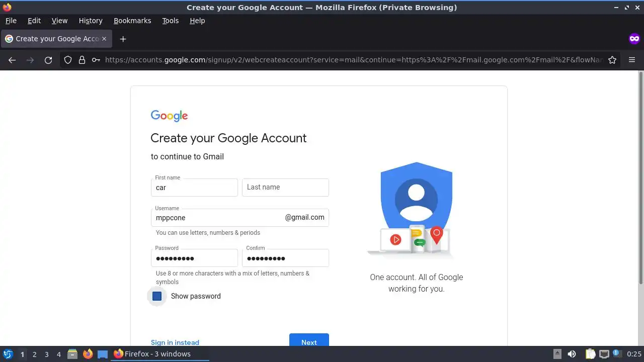Open permissions via the key icon
644x362 pixels.
[96, 60]
